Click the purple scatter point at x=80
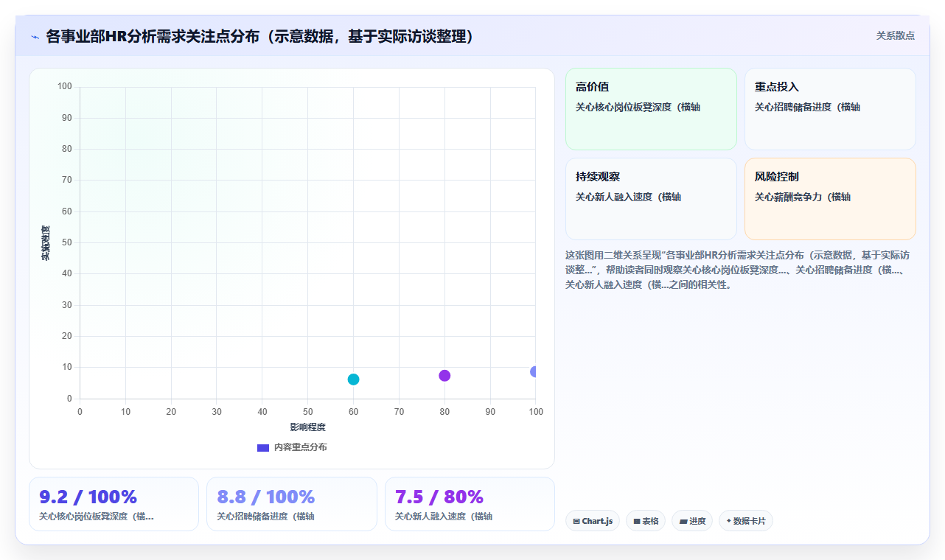 click(444, 376)
